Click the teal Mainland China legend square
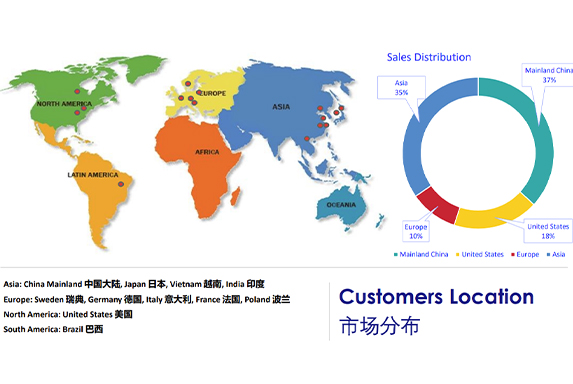Screen dimensions: 573x384 (x=396, y=255)
